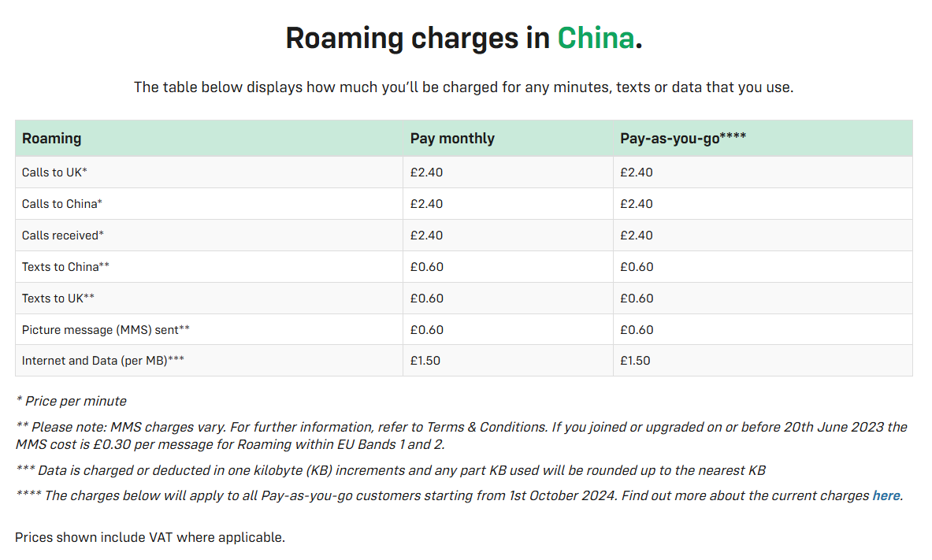Click Pay-as-you-go £1.50 data price
Viewport: 932px width, 560px height.
[635, 361]
